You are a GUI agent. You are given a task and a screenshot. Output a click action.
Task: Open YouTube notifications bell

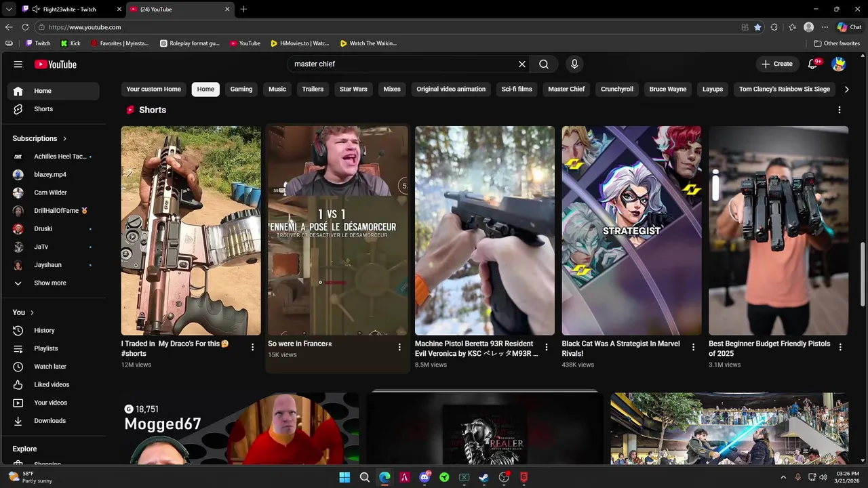tap(813, 64)
